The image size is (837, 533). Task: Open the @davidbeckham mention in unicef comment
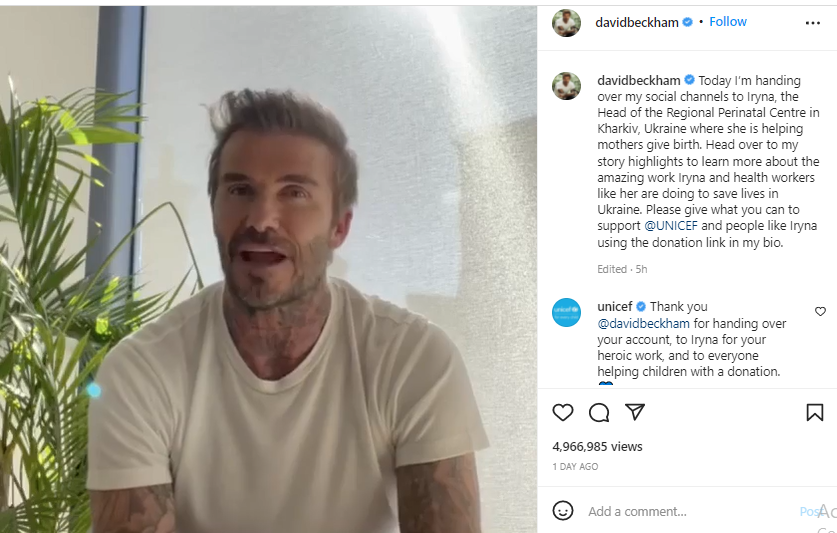click(x=643, y=324)
